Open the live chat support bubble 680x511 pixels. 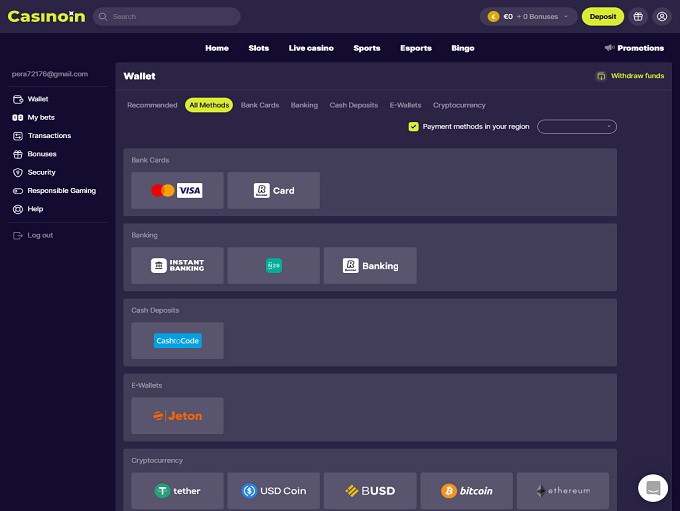pyautogui.click(x=653, y=488)
